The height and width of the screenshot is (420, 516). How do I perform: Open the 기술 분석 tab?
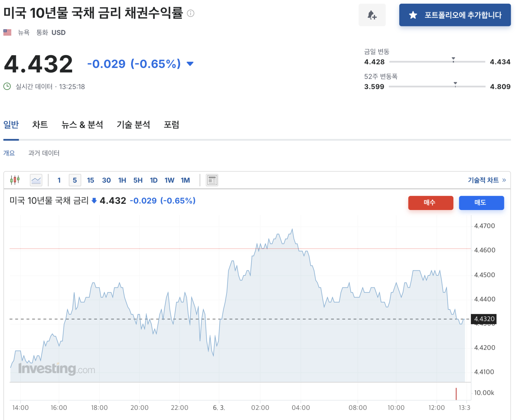pyautogui.click(x=133, y=125)
